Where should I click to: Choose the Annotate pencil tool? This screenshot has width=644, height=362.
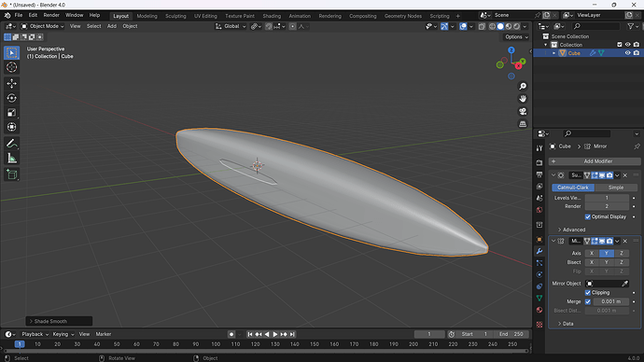[11, 144]
